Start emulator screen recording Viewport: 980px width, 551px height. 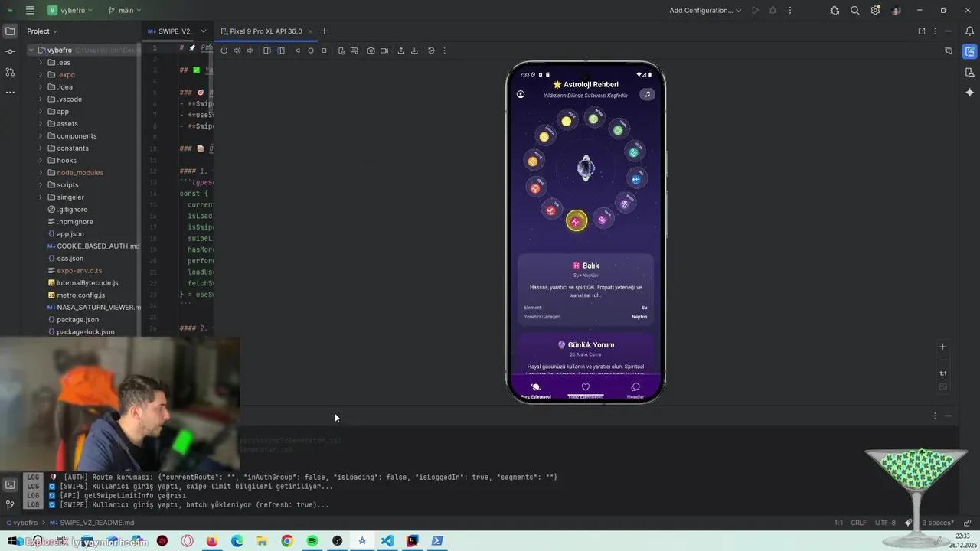pyautogui.click(x=384, y=51)
